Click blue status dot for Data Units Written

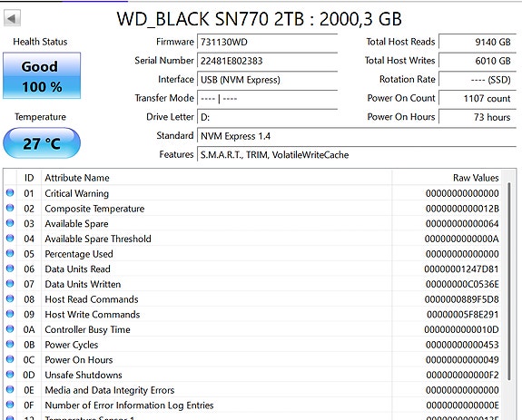click(x=10, y=284)
